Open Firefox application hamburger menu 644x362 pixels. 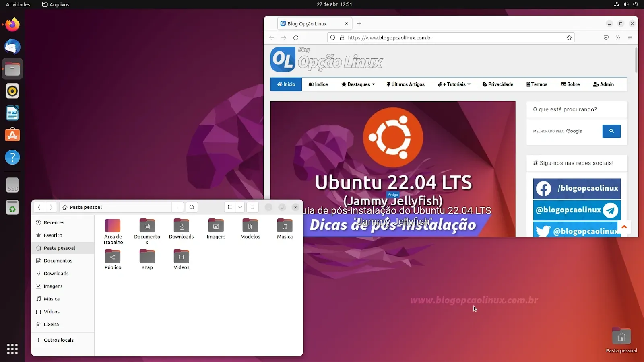pos(630,38)
